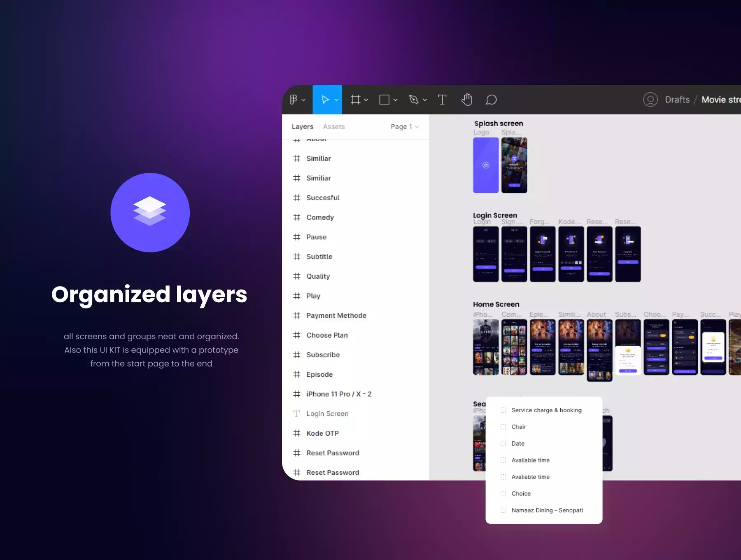741x560 pixels.
Task: Select the Text tool
Action: [442, 100]
